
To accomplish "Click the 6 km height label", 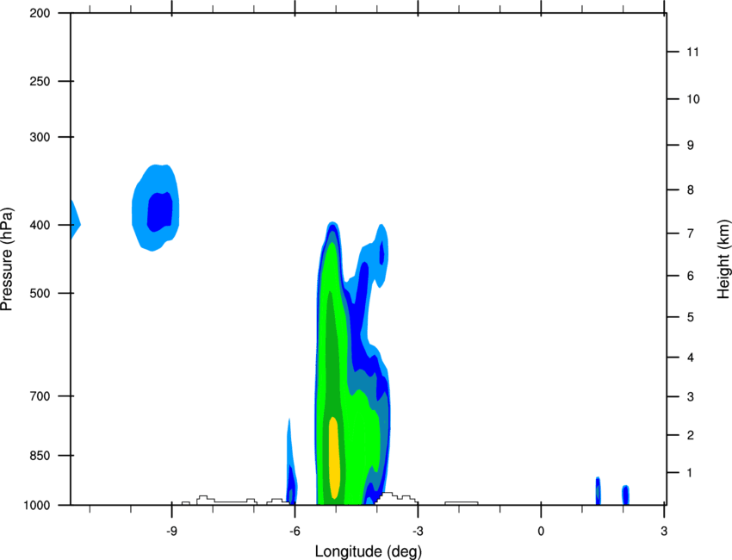I will 691,276.
